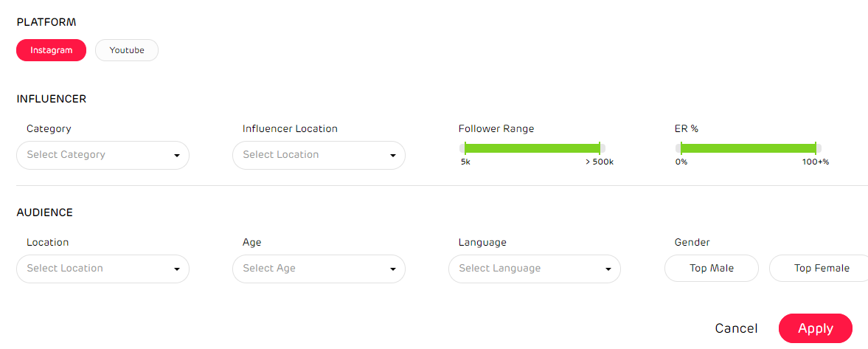
Task: Click the Influencer Location caret arrow
Action: [x=393, y=156]
